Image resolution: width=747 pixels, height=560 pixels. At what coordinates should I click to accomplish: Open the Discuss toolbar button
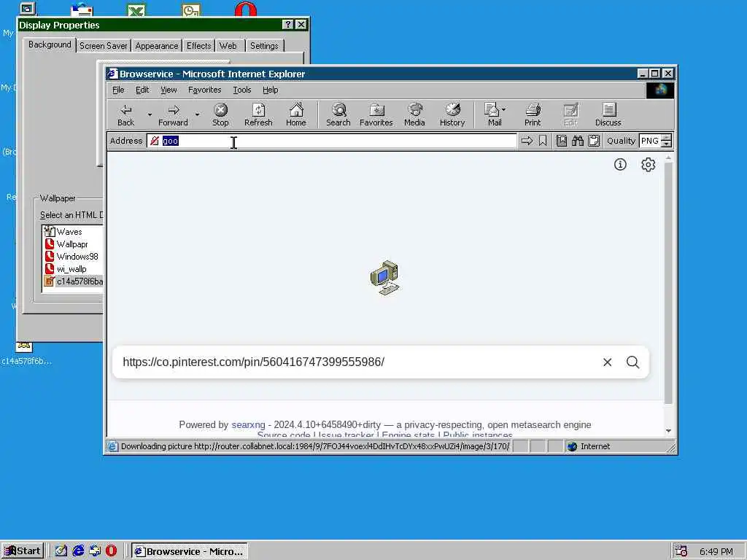click(x=608, y=114)
